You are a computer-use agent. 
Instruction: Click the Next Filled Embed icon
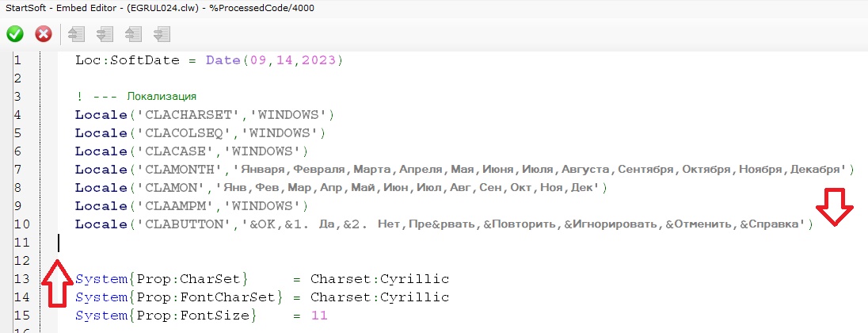pos(162,34)
